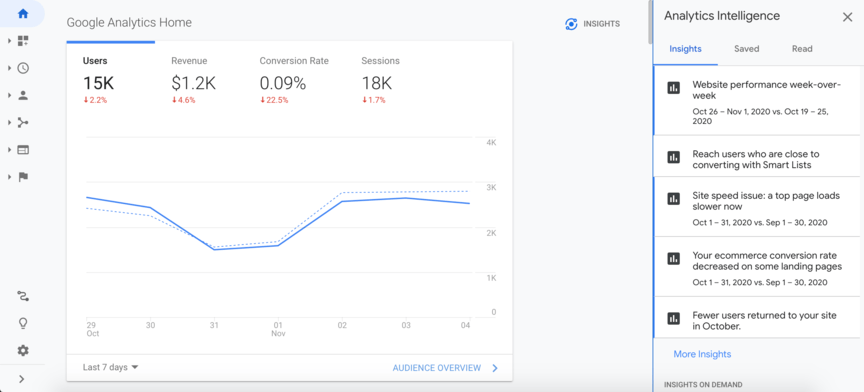864x392 pixels.
Task: Open ecommerce conversion rate decreased insight
Action: (757, 267)
